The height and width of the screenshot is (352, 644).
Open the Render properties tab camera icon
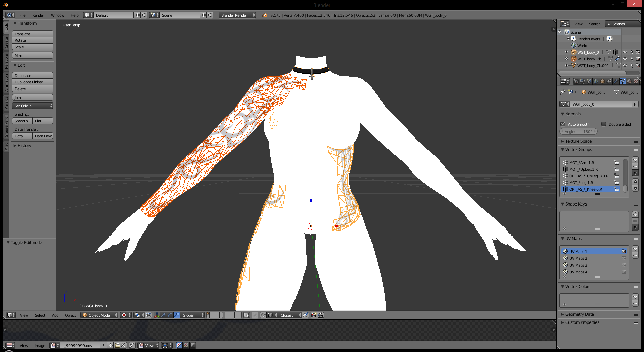[x=576, y=81]
